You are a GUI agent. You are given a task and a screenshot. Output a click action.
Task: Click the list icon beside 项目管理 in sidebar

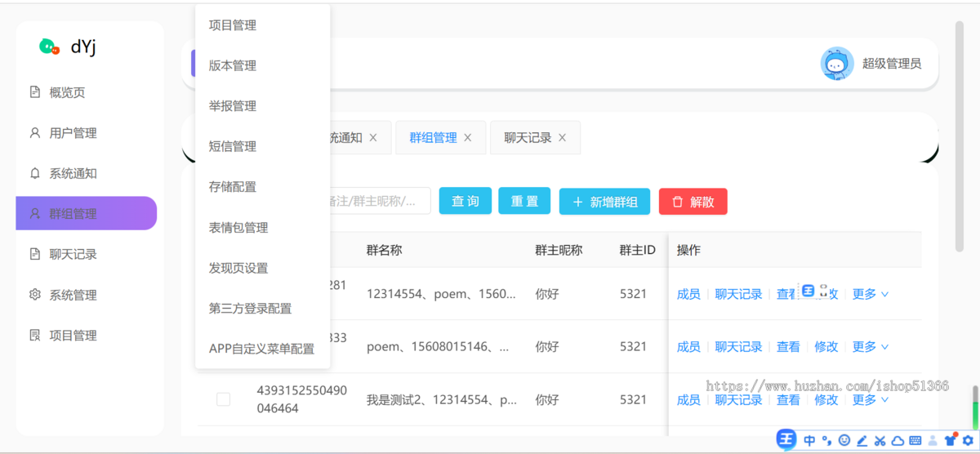click(34, 335)
